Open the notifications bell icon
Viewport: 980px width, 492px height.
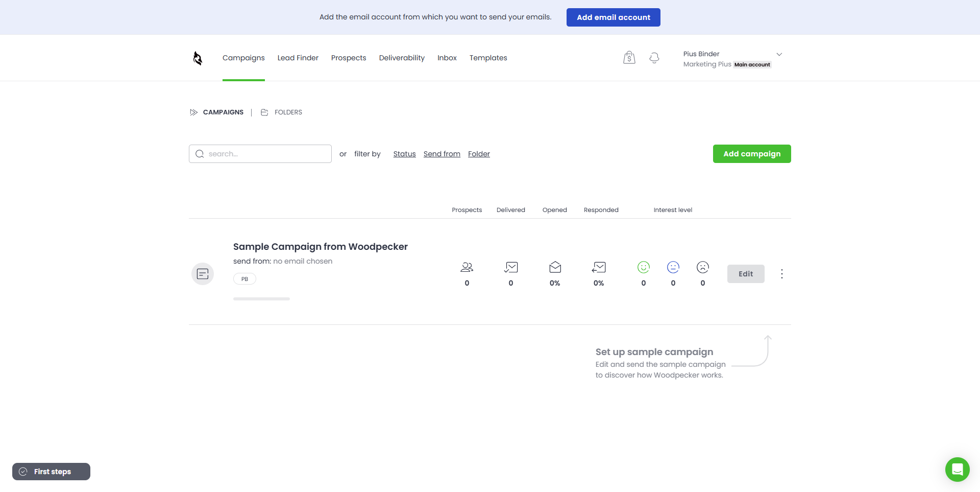[x=654, y=58]
